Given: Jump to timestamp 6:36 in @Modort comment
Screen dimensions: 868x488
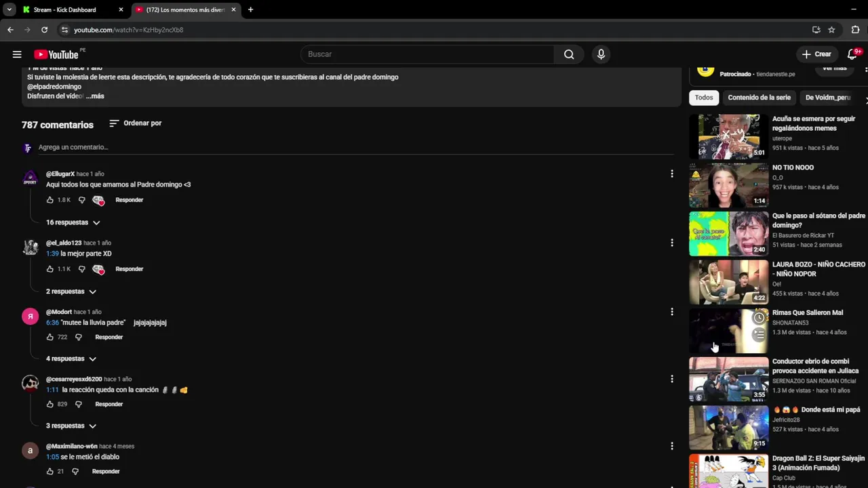Looking at the screenshot, I should pyautogui.click(x=52, y=323).
